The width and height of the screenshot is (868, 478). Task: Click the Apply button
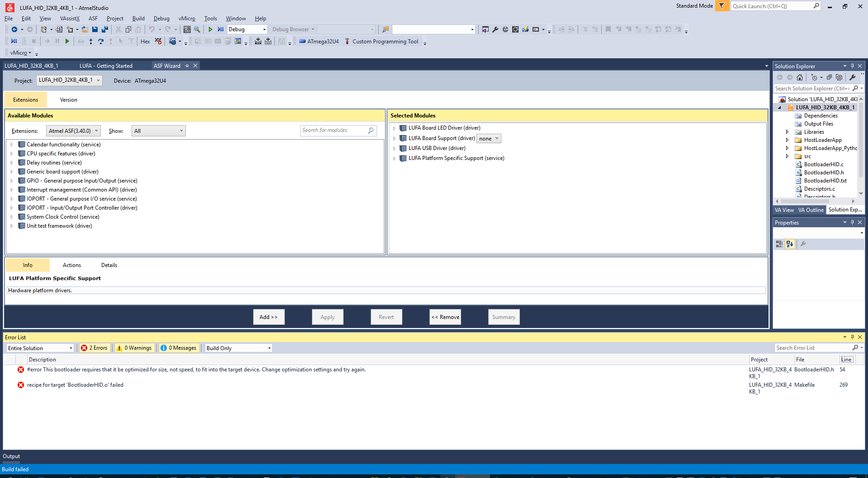click(328, 317)
